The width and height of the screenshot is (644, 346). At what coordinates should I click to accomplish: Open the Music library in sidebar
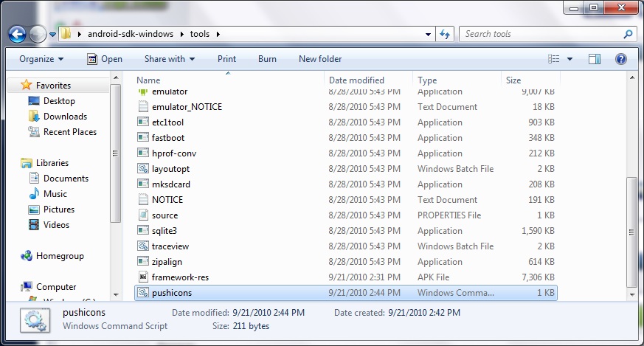point(55,194)
